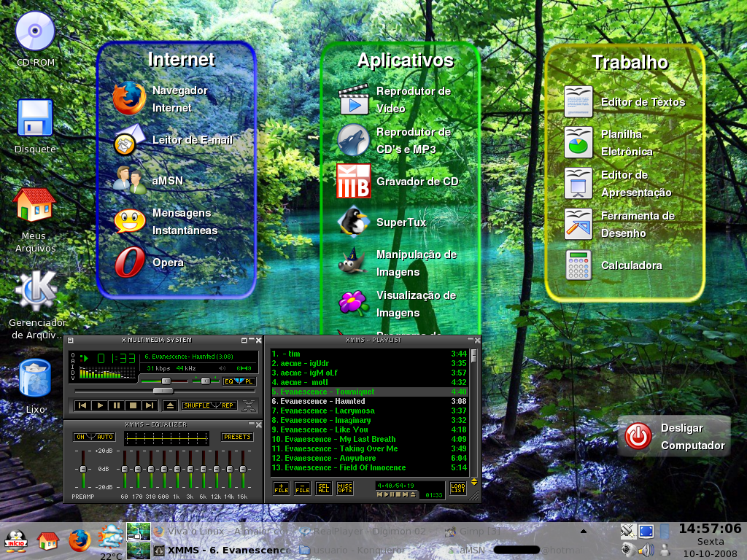747x560 pixels.
Task: Adjust XMMS volume slider
Action: (164, 381)
